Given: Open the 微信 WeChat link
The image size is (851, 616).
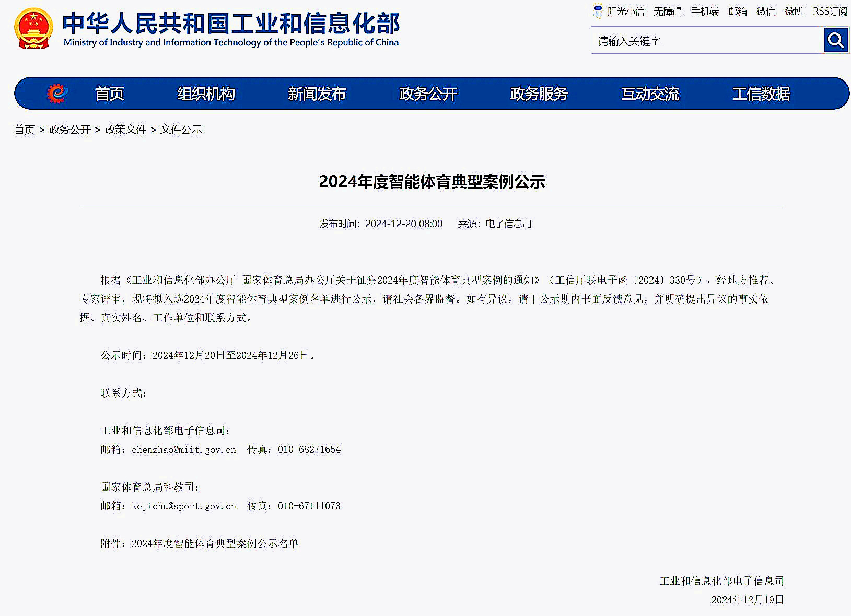Looking at the screenshot, I should 765,11.
